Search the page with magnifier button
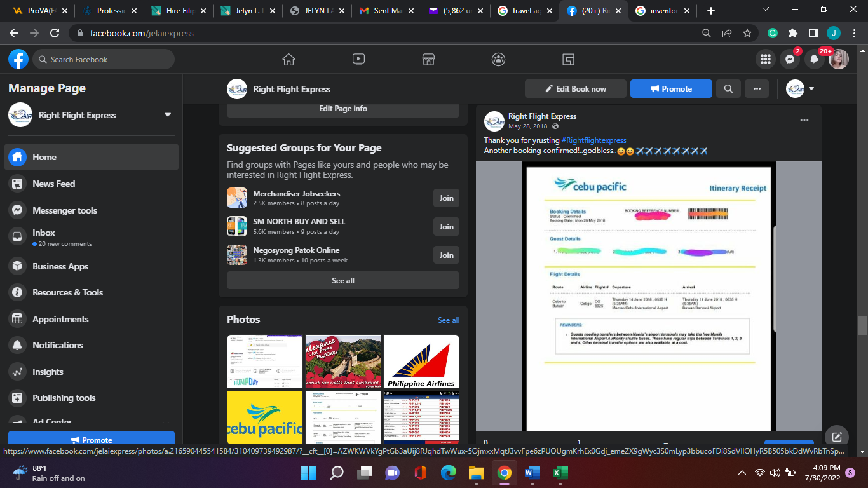868x488 pixels. (x=729, y=89)
